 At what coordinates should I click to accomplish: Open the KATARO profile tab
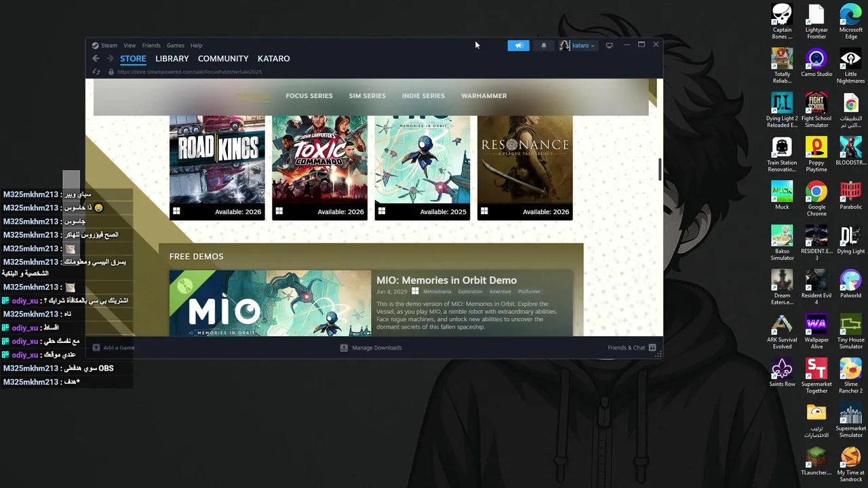(273, 58)
